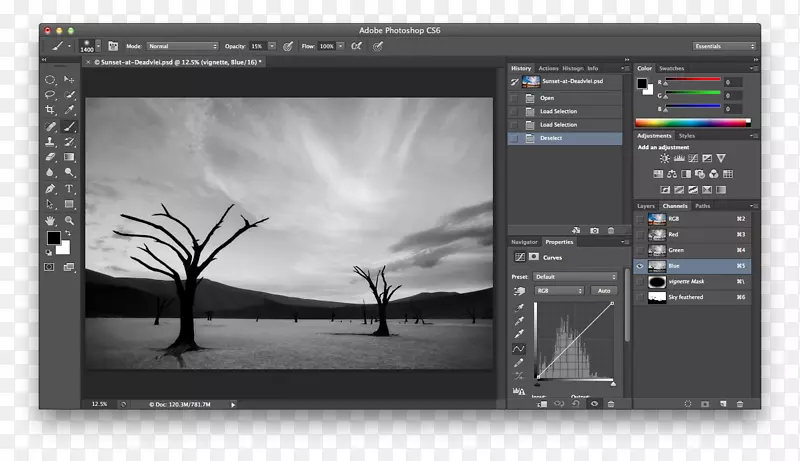Add a Color Balance adjustment

(672, 174)
